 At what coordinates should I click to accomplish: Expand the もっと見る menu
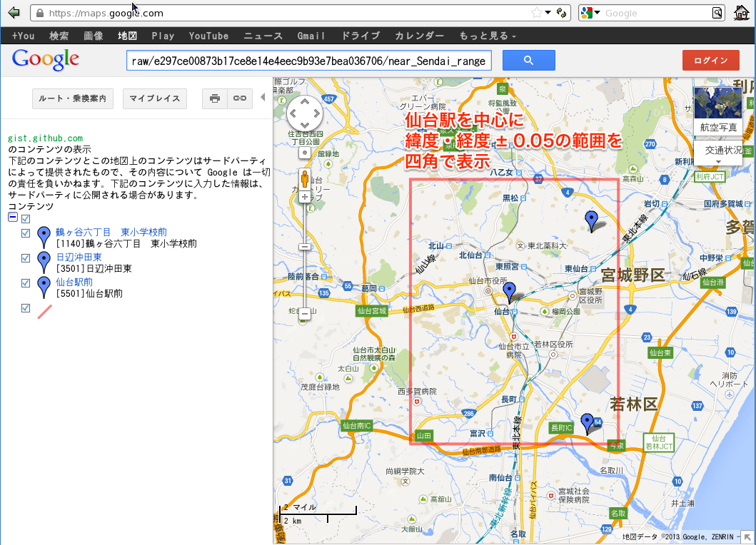pyautogui.click(x=487, y=36)
